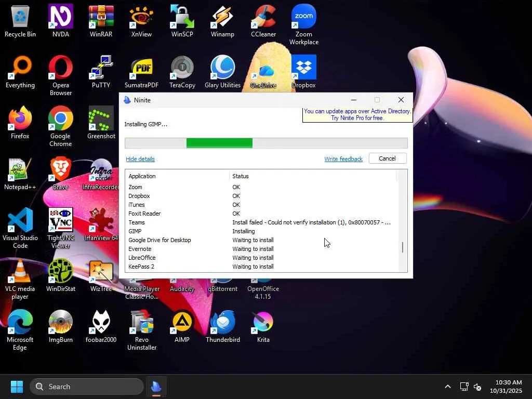
Task: Select the Firefox desktop icon
Action: pos(20,123)
